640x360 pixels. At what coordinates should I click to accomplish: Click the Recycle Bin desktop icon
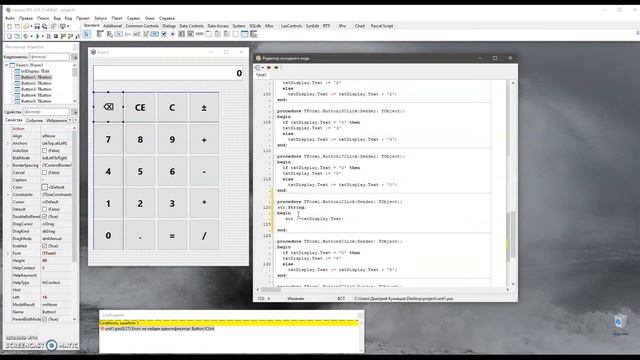620,324
